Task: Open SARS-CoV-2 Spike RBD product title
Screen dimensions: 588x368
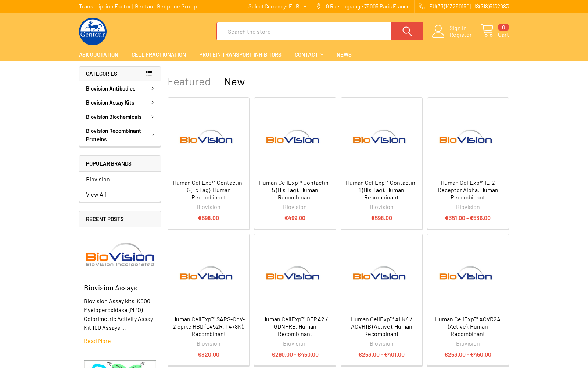Action: [208, 326]
